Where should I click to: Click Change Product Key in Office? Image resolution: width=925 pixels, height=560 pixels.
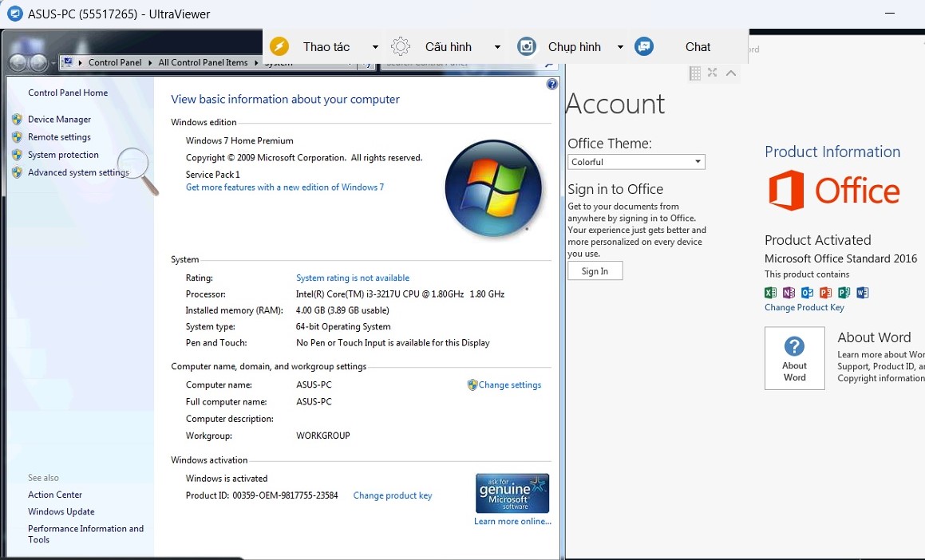pos(804,308)
